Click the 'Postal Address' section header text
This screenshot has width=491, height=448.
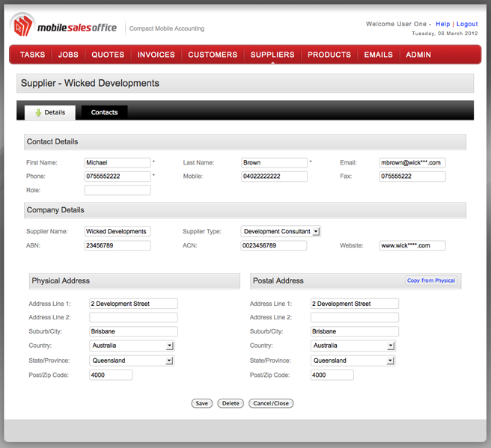278,280
